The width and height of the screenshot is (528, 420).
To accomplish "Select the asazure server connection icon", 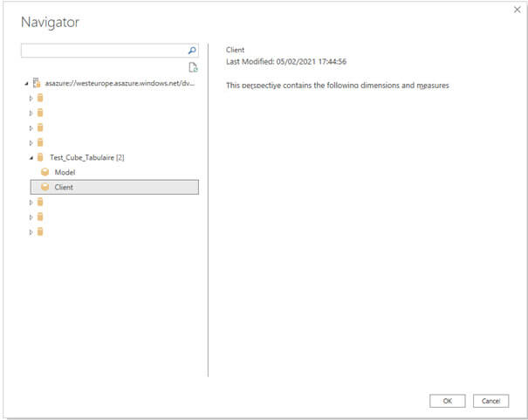I will (37, 83).
